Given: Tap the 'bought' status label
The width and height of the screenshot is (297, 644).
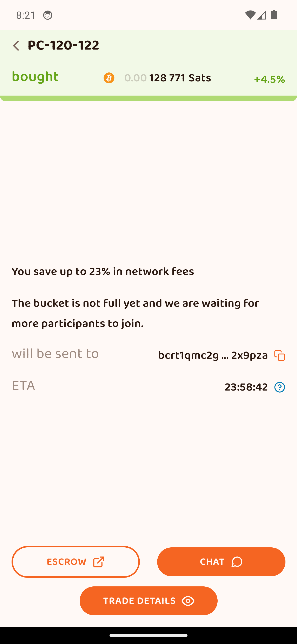Looking at the screenshot, I should 35,77.
